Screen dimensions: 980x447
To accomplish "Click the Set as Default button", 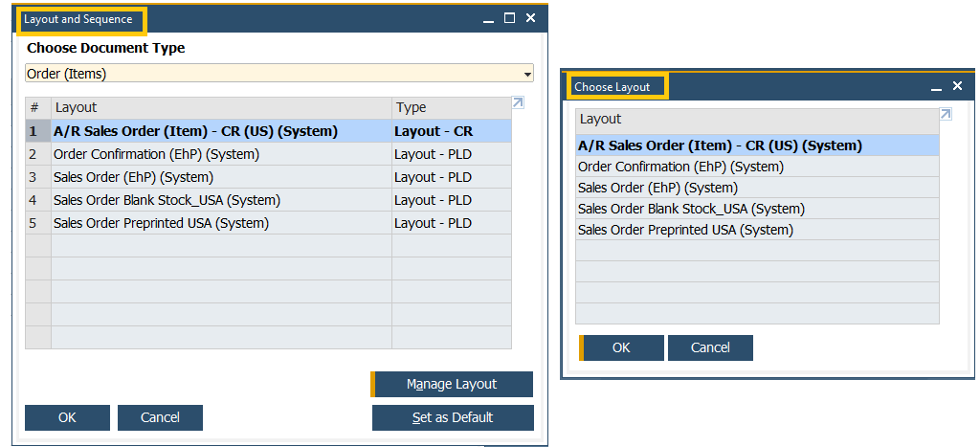I will tap(452, 417).
